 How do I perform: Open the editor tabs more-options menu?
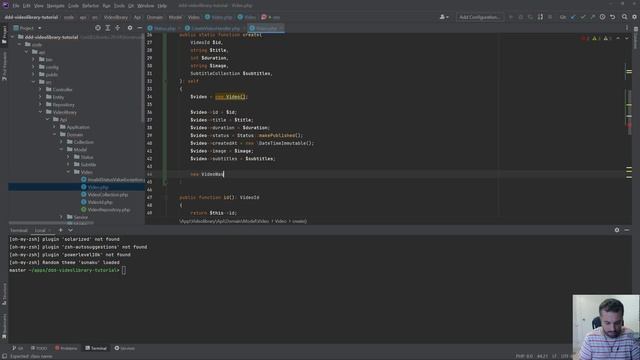tap(627, 28)
